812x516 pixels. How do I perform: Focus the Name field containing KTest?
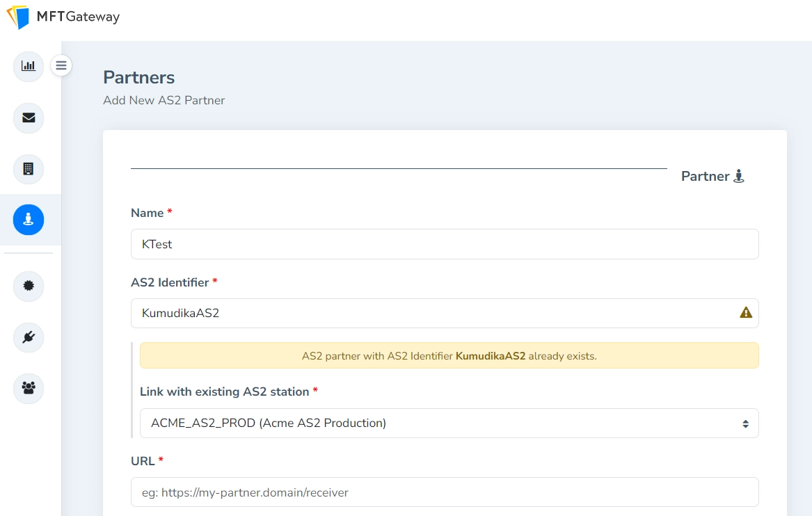(445, 243)
